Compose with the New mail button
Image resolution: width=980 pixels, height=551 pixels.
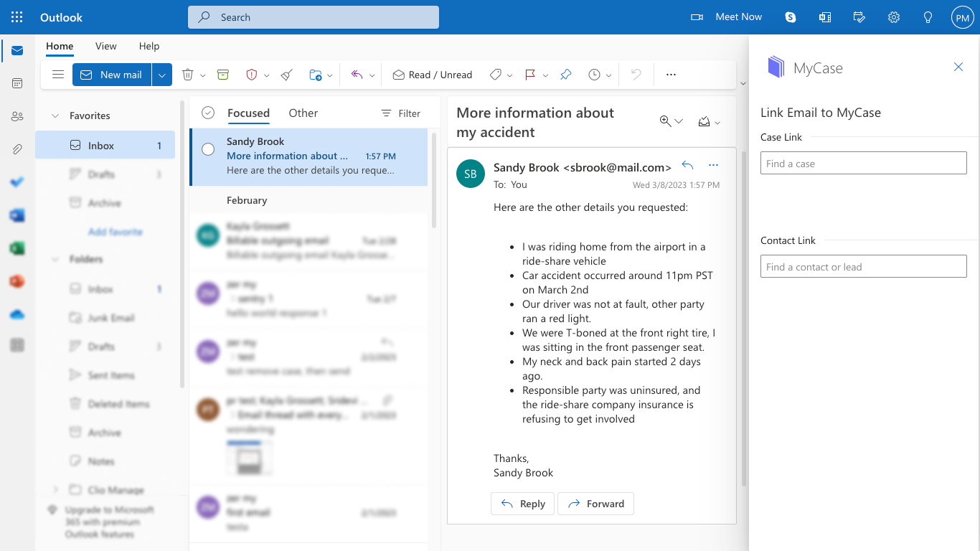coord(112,75)
